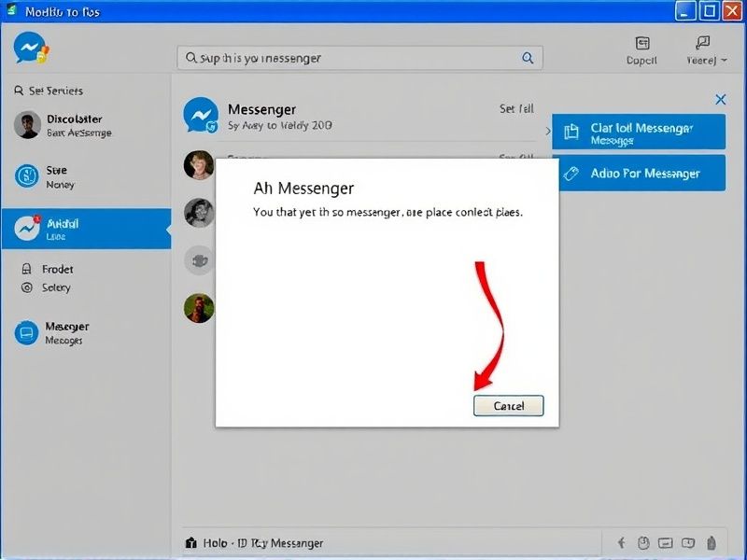The height and width of the screenshot is (560, 747).
Task: Open the Messenger conversation header icon
Action: point(201,115)
